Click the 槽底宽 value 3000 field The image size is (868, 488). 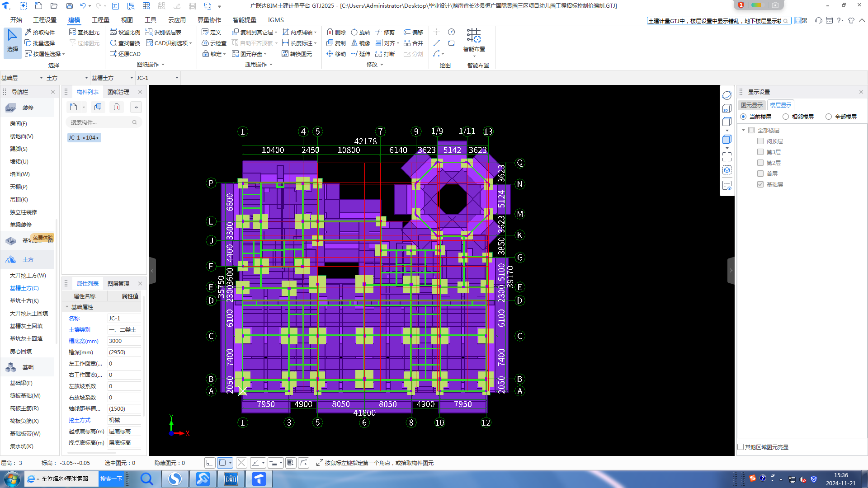[124, 341]
